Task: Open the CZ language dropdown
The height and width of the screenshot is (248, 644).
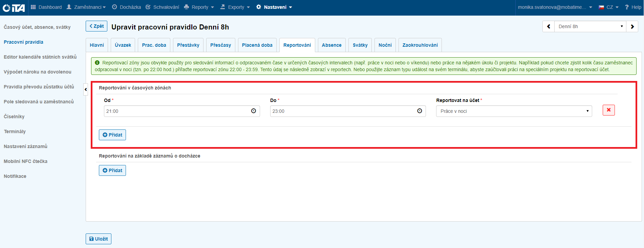Action: (x=609, y=7)
